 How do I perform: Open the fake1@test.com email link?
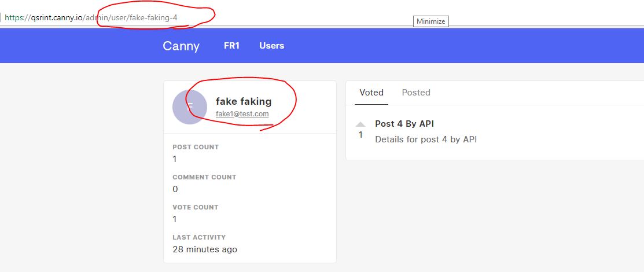242,114
